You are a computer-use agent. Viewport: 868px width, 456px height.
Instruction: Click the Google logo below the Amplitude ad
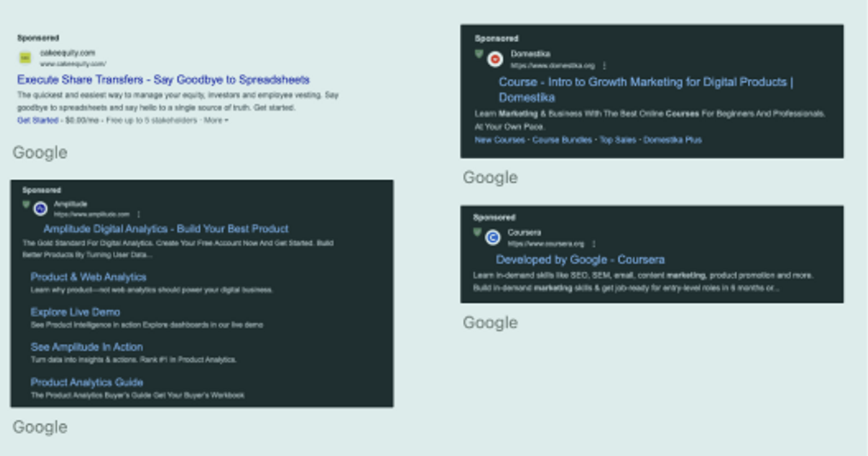(x=40, y=426)
